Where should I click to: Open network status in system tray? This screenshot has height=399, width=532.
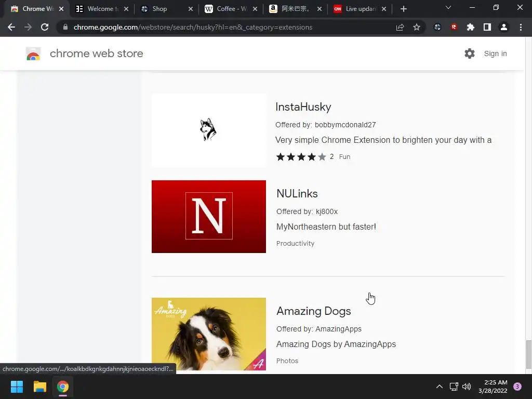pyautogui.click(x=454, y=387)
